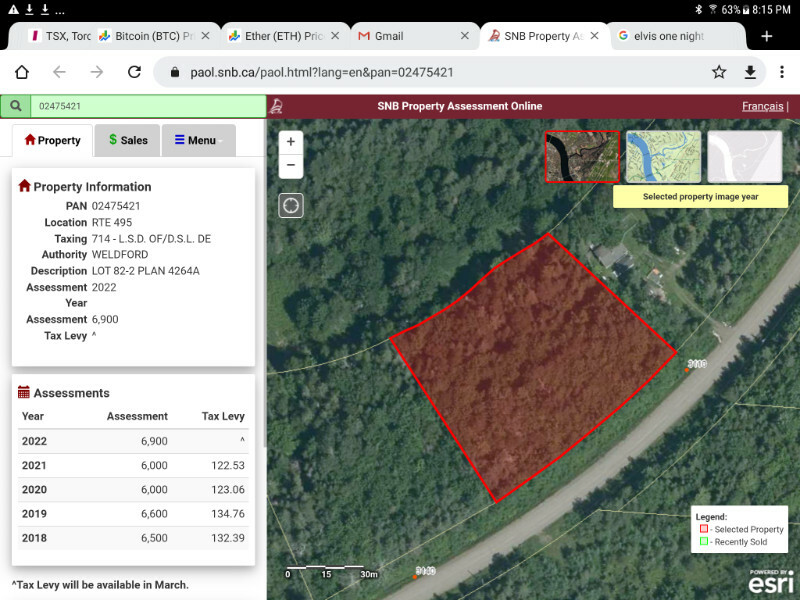Click the 3110 civic address marker
This screenshot has height=600, width=800.
[x=695, y=364]
